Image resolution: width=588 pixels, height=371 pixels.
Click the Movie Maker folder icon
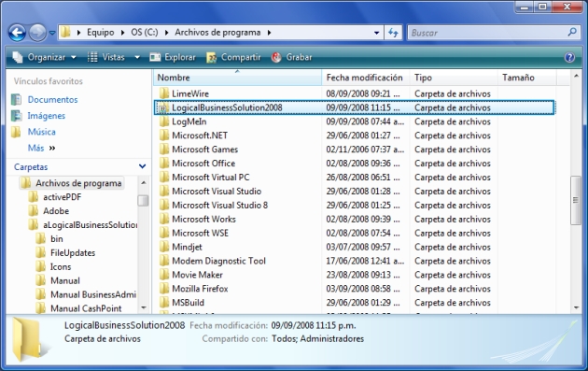point(164,275)
